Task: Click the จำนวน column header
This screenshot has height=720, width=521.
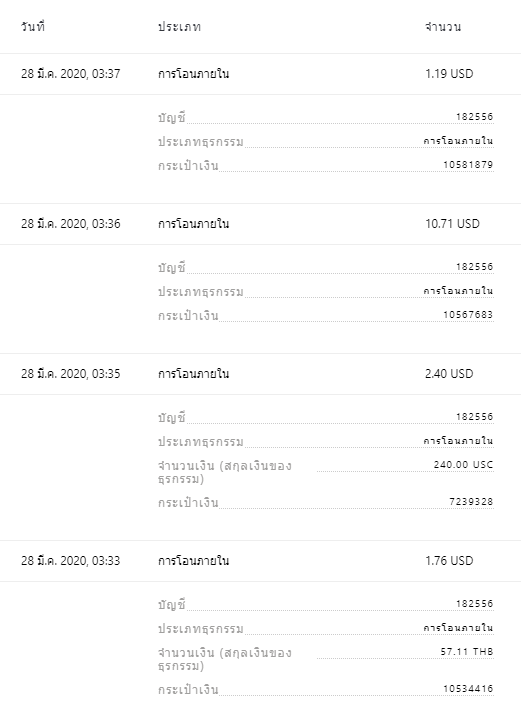Action: point(443,27)
